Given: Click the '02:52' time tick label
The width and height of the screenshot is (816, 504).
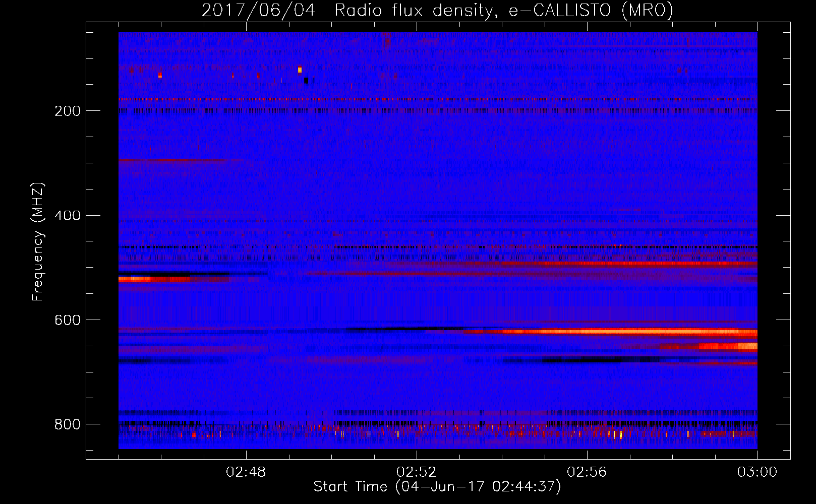Looking at the screenshot, I should (x=417, y=472).
